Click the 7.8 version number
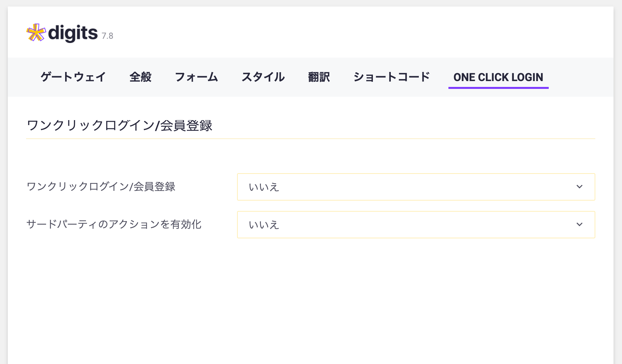This screenshot has height=364, width=622. click(107, 36)
